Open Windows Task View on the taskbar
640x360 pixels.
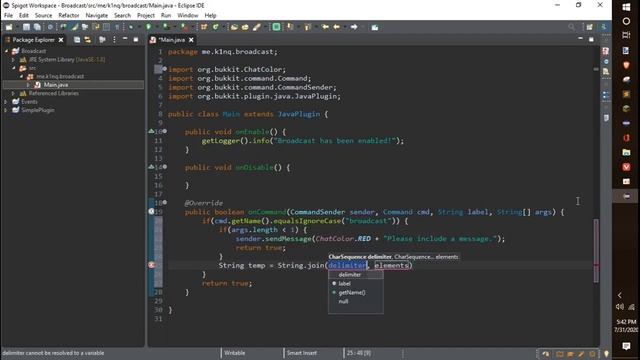point(626,36)
